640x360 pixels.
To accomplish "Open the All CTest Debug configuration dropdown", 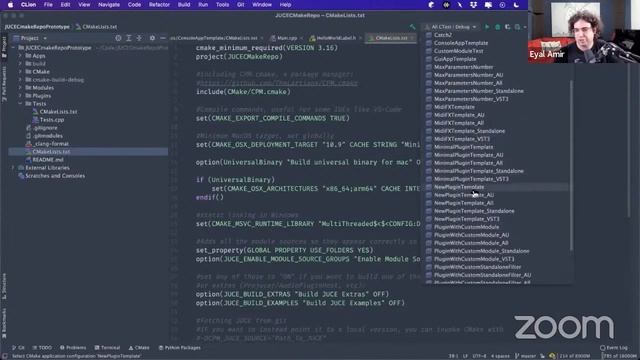I will [x=451, y=27].
